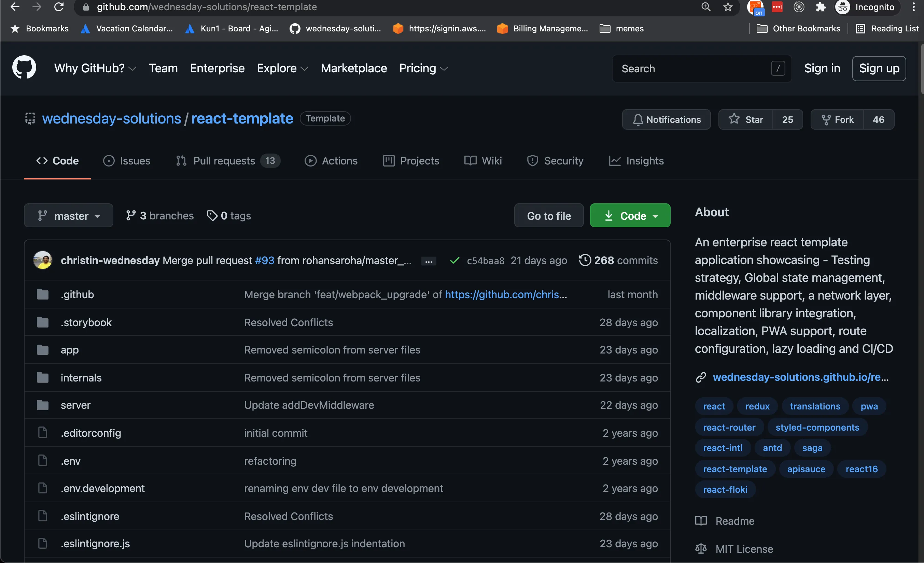924x563 pixels.
Task: Click the red extension icon with dots
Action: click(x=777, y=7)
